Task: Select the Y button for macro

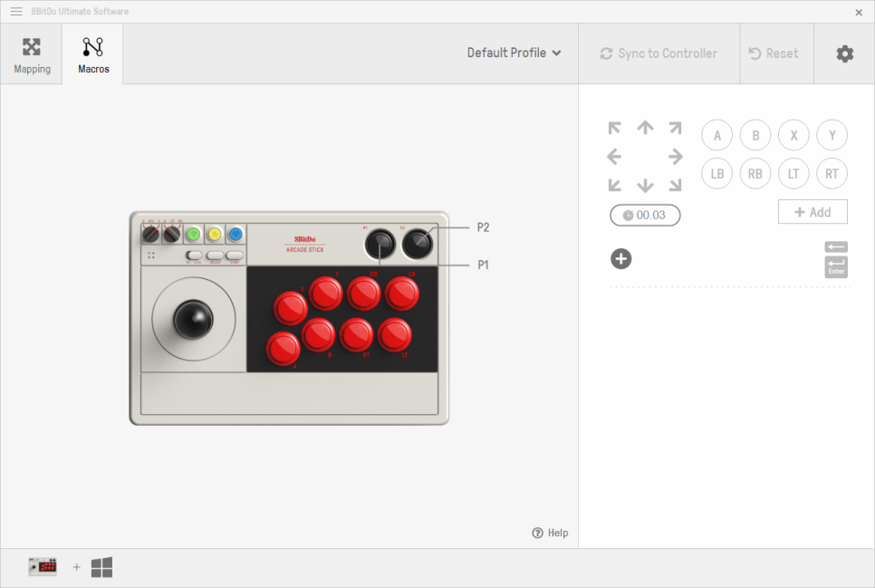Action: pyautogui.click(x=832, y=135)
